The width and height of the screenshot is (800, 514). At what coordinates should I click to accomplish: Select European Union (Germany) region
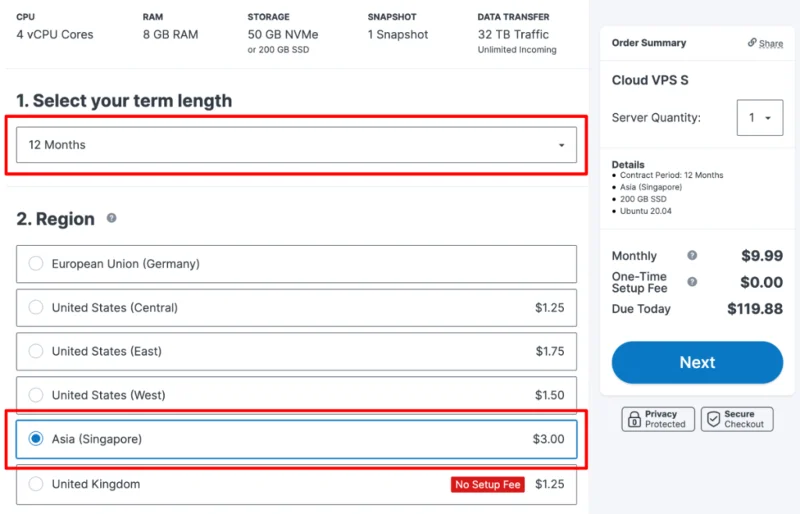pyautogui.click(x=296, y=264)
